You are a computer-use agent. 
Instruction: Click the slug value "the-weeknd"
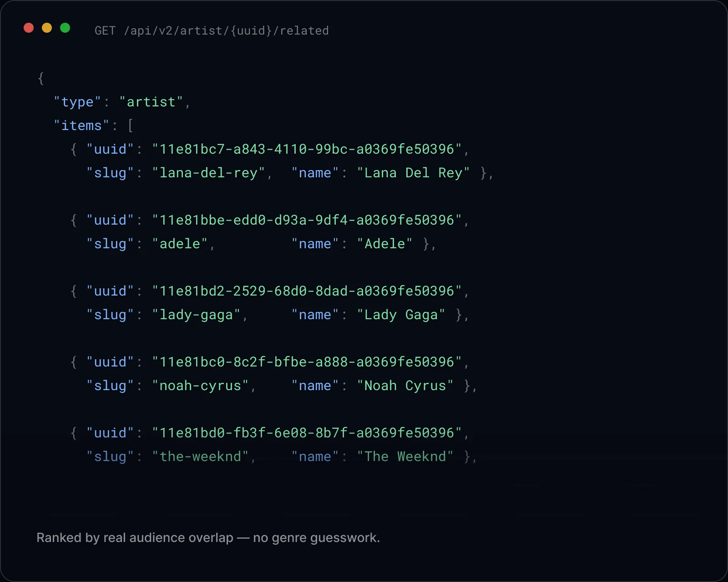pyautogui.click(x=200, y=457)
